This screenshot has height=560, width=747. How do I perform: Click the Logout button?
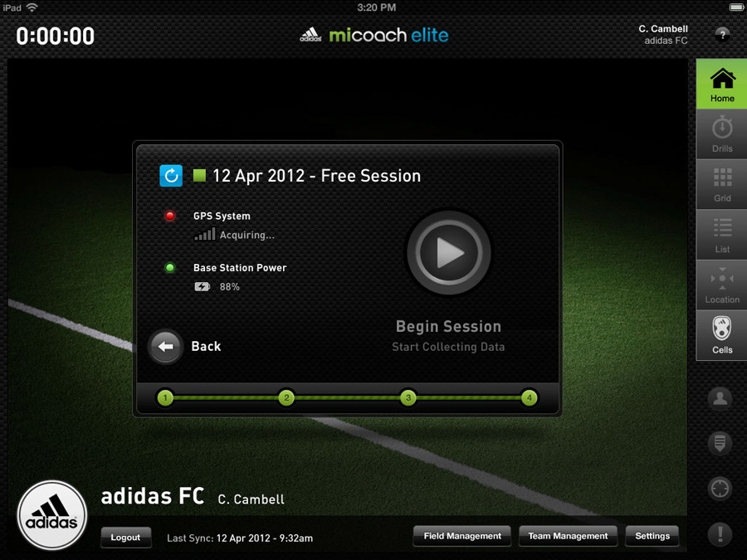tap(126, 537)
